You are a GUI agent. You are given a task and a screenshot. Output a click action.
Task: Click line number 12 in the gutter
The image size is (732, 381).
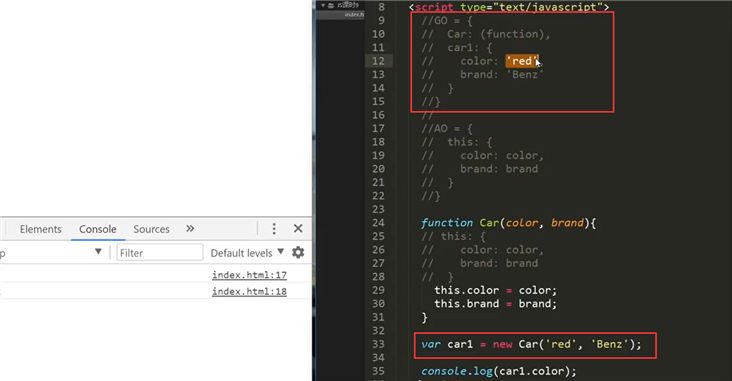[x=379, y=61]
